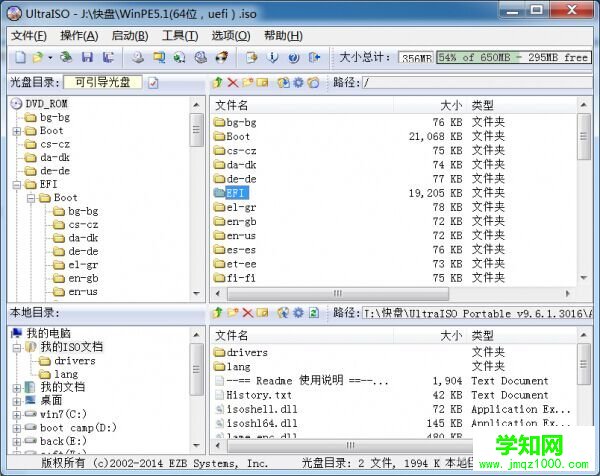Click the Extract icon in disc pane toolbar

coord(284,82)
